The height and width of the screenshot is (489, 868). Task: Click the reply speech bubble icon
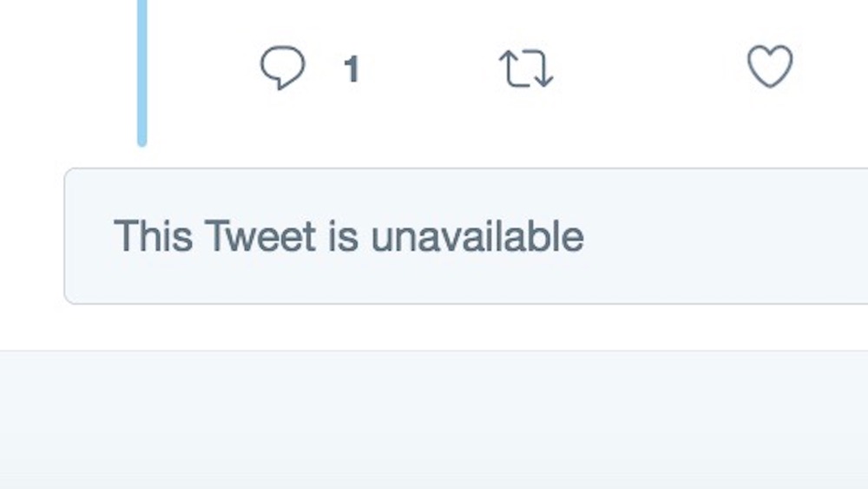(x=283, y=68)
